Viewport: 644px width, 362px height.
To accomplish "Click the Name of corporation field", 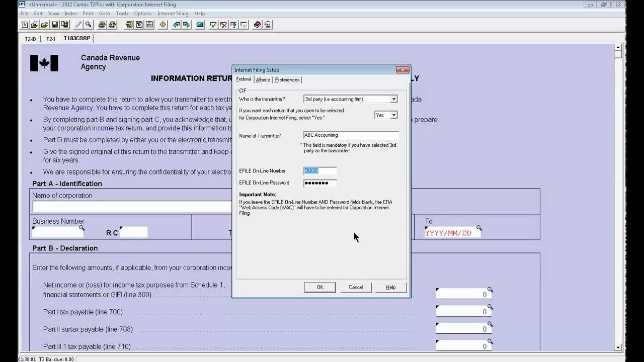I will [132, 206].
